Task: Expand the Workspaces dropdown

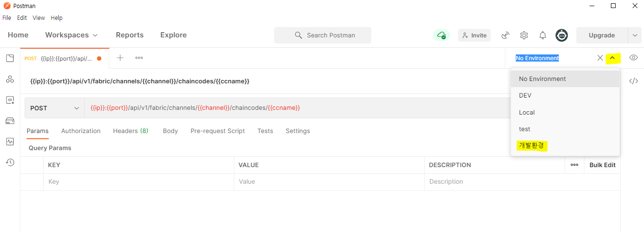Action: click(71, 35)
